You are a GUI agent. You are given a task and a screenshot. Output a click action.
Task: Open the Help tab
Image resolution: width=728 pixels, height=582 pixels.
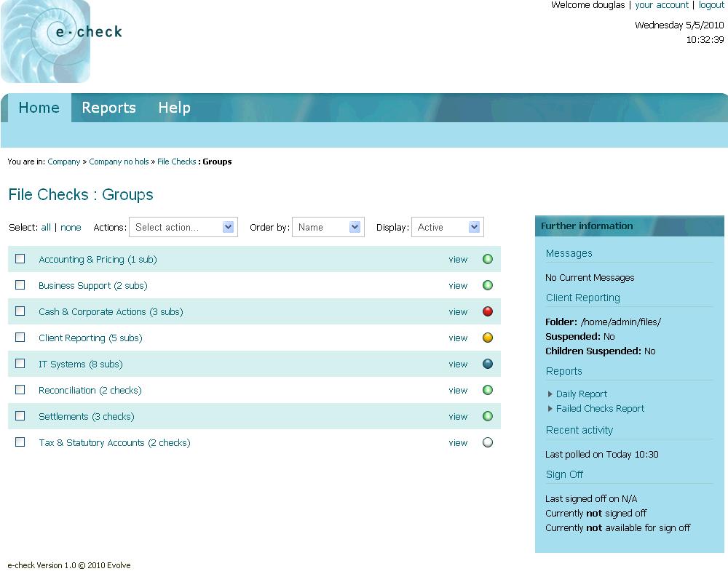(174, 108)
